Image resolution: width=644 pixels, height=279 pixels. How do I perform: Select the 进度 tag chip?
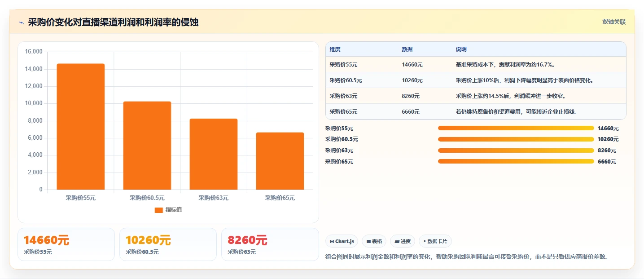(x=403, y=241)
